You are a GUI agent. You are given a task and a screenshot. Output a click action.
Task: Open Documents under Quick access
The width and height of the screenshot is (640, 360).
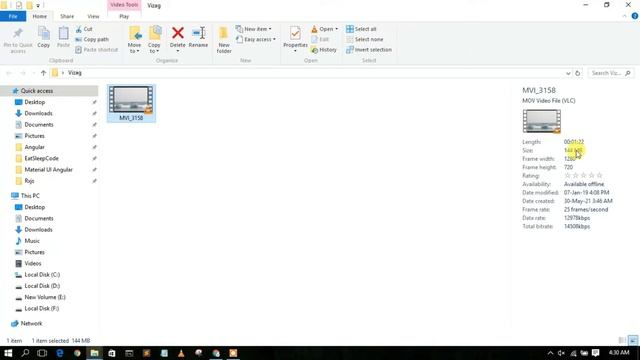(39, 124)
